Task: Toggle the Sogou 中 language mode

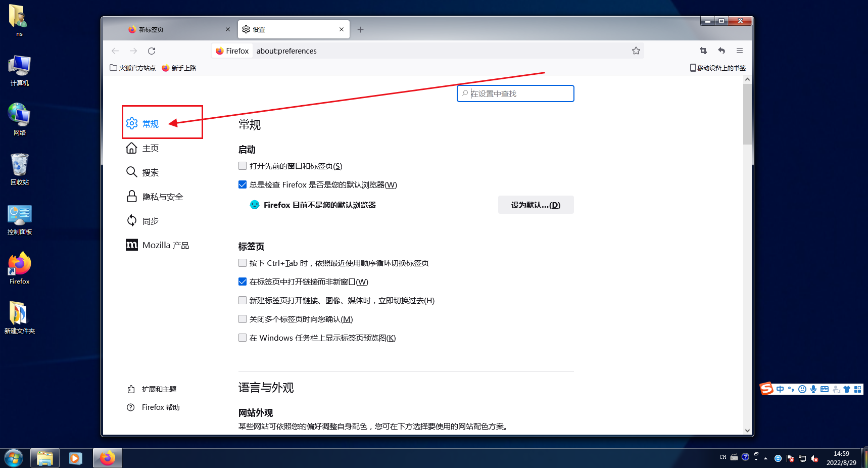Action: click(x=781, y=389)
